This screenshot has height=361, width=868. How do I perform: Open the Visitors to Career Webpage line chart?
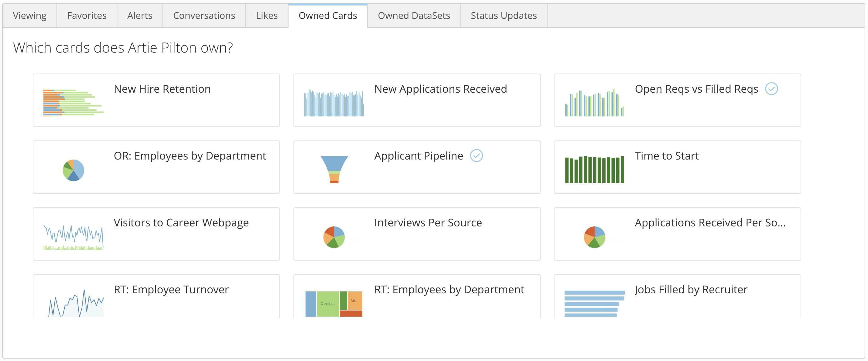[73, 237]
